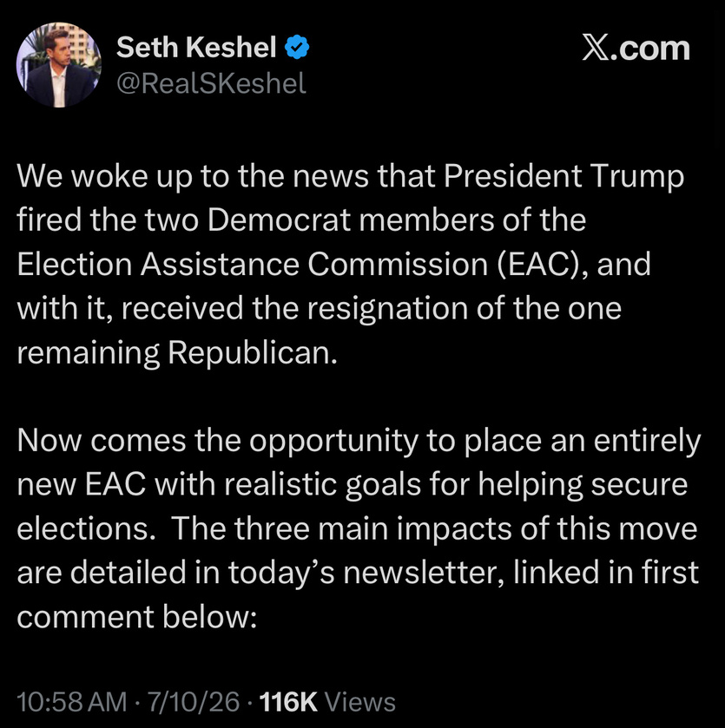Click the word Republican ending the first paragraph

252,353
